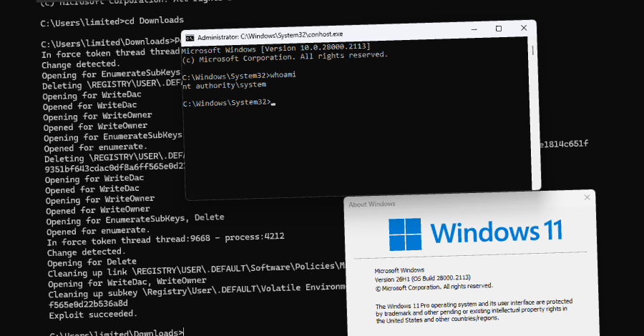Click 'The Windows 11 Pro operating system' paragraph
This screenshot has height=336, width=644.
pos(473,310)
